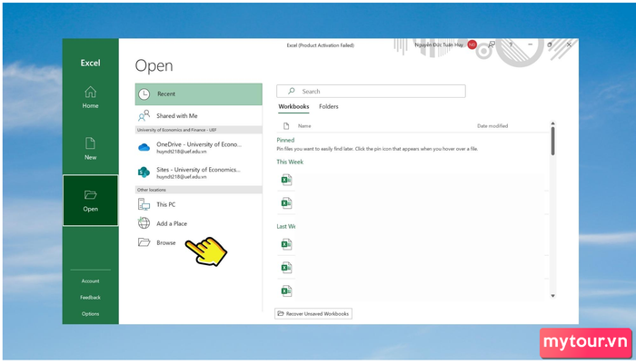
Task: Click the file type icon column header
Action: (x=286, y=126)
